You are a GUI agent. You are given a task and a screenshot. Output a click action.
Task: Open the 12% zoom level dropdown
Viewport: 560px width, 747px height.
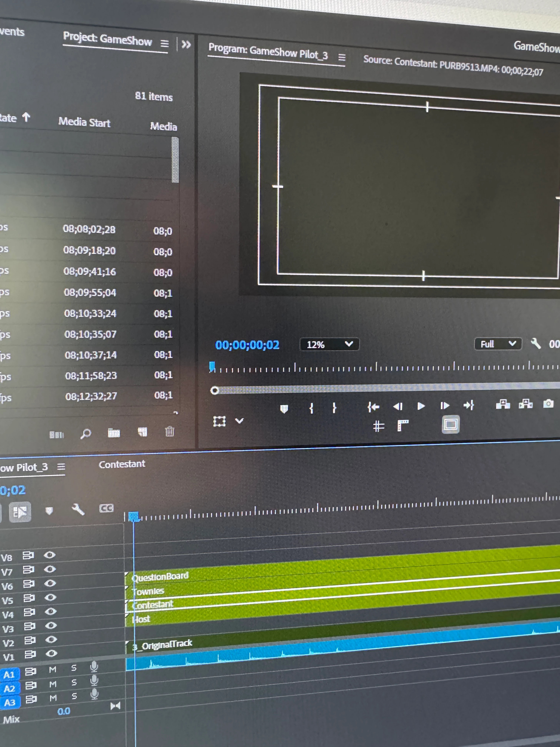[329, 344]
